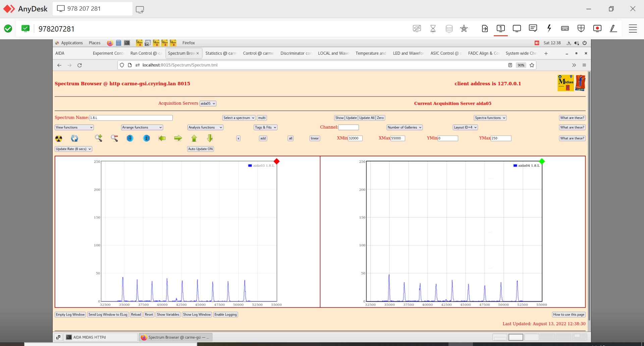Click Zero button
The image size is (644, 346).
click(x=380, y=118)
